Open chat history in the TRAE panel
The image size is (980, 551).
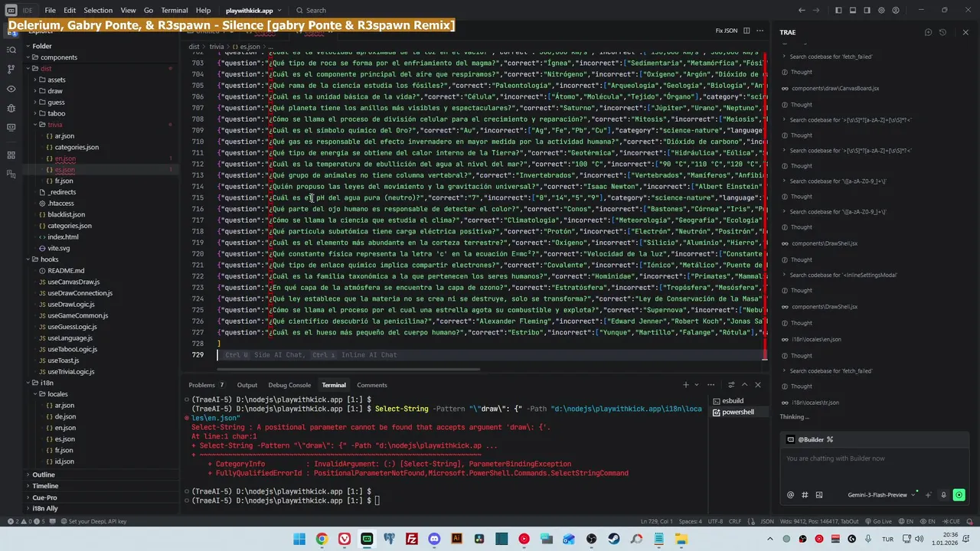point(942,32)
